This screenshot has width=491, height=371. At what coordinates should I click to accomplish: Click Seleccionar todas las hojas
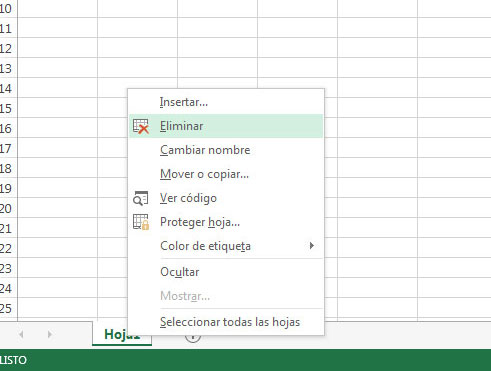[226, 322]
